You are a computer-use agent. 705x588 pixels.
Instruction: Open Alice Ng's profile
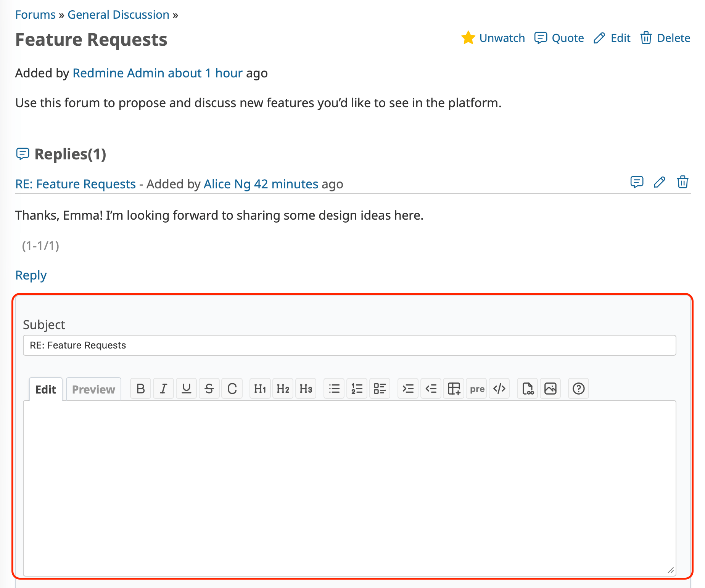tap(227, 184)
